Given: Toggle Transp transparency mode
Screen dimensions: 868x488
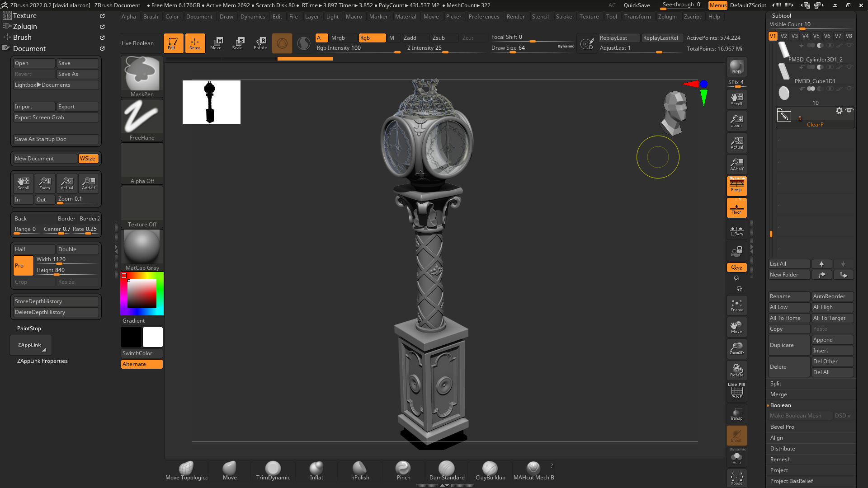Looking at the screenshot, I should click(736, 414).
